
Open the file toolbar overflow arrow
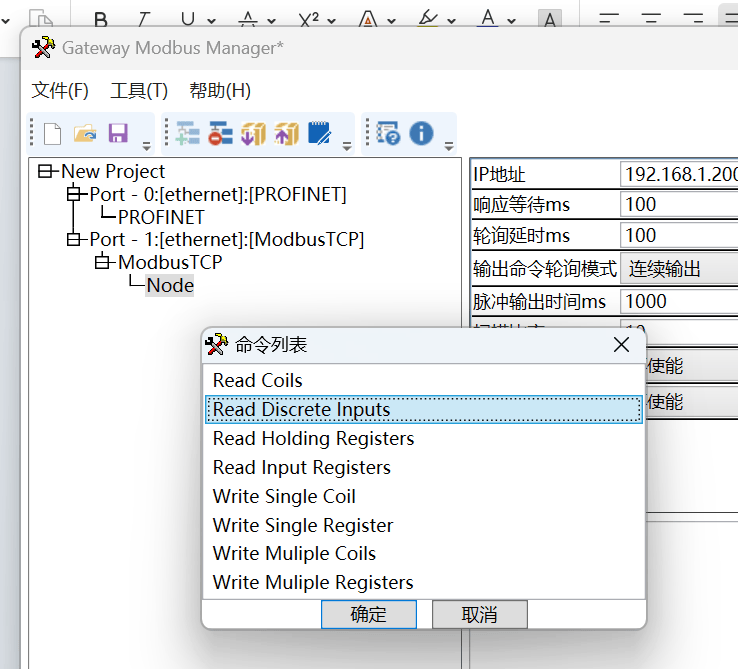[146, 146]
